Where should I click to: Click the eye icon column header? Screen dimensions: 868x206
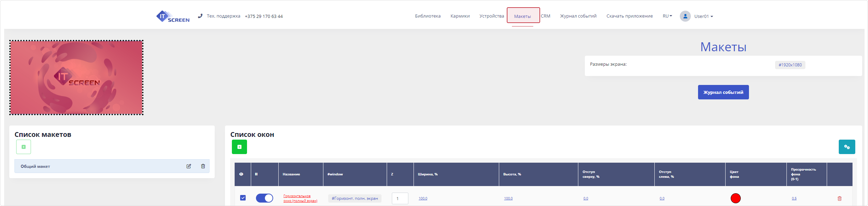[x=241, y=174]
